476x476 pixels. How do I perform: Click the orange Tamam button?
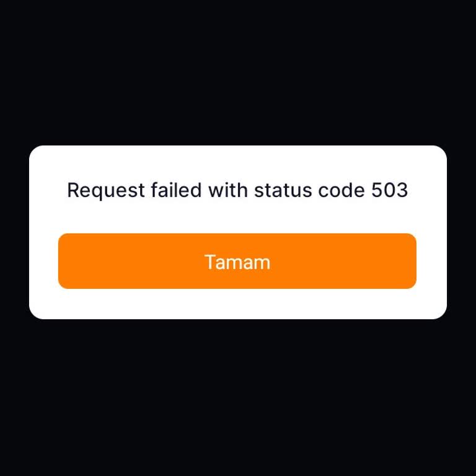(x=237, y=261)
